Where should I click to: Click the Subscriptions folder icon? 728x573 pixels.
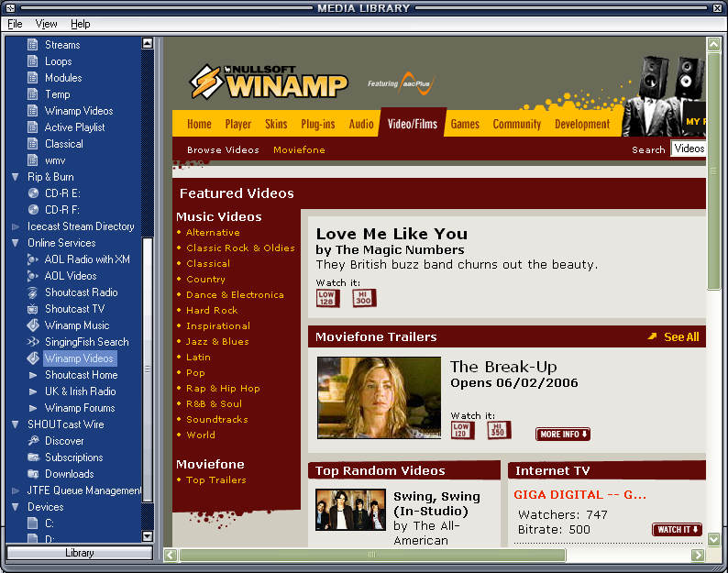point(33,457)
